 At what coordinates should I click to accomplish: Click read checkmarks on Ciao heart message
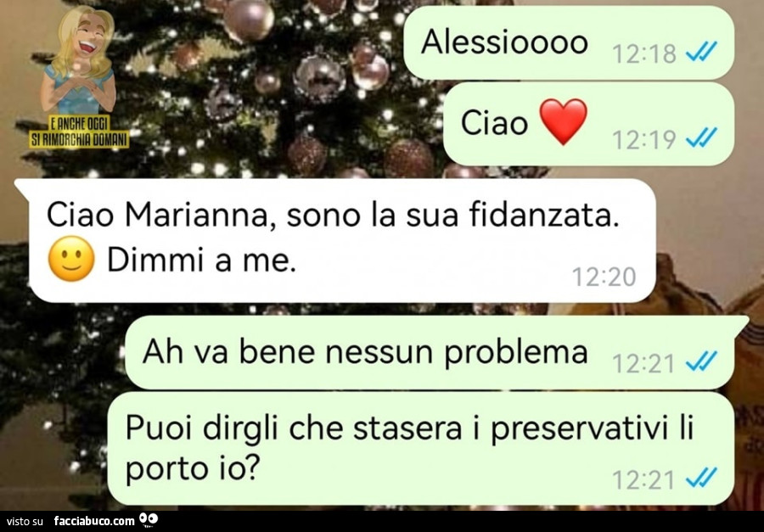[x=701, y=137]
